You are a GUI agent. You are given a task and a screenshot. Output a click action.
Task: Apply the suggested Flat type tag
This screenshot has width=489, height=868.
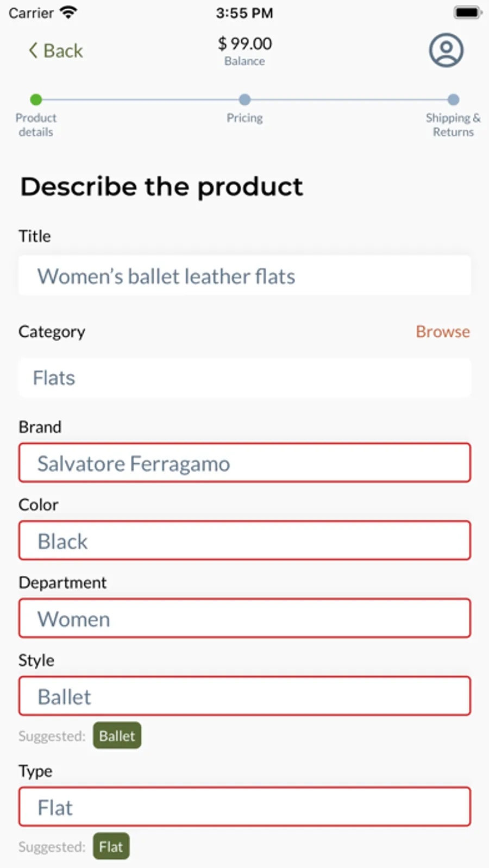111,846
